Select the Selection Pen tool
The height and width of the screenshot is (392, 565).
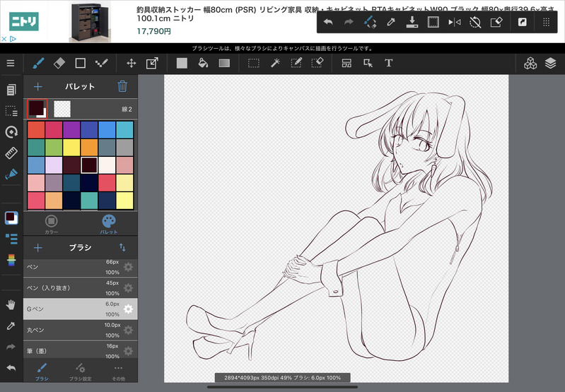pyautogui.click(x=296, y=64)
